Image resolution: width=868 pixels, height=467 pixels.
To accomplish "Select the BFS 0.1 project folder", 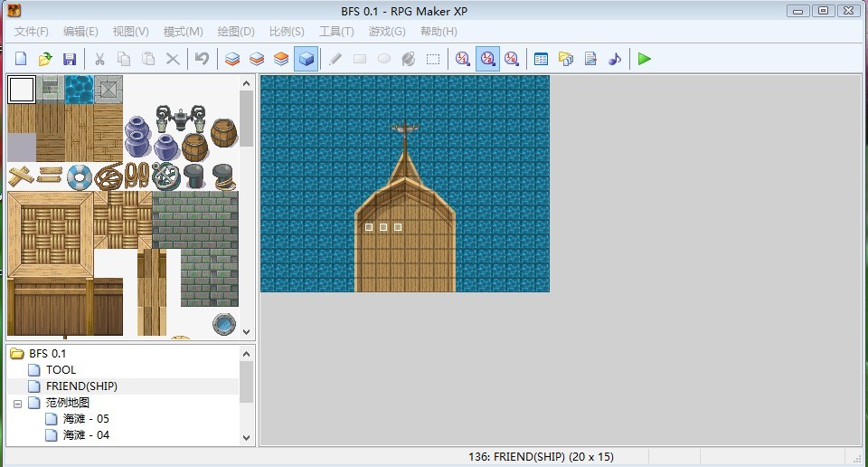I will pyautogui.click(x=47, y=354).
